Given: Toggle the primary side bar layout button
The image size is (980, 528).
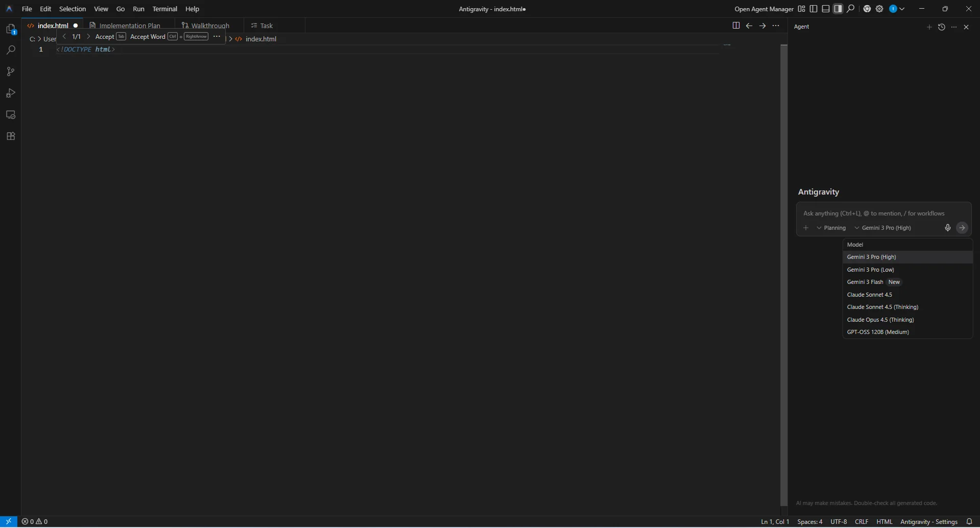Looking at the screenshot, I should (x=814, y=9).
